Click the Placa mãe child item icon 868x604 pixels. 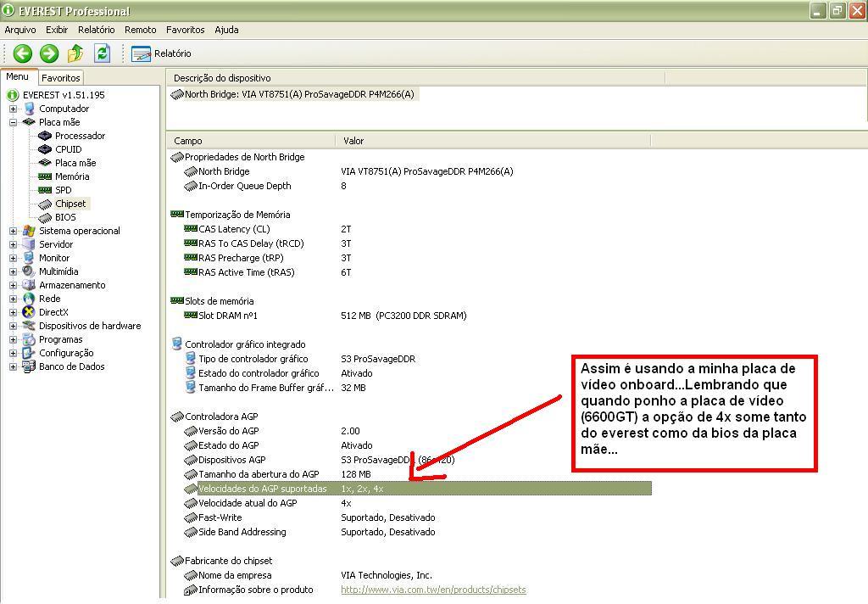45,163
